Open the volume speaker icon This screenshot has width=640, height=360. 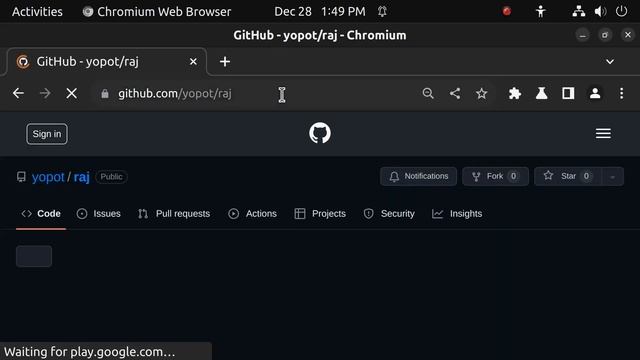tap(600, 11)
